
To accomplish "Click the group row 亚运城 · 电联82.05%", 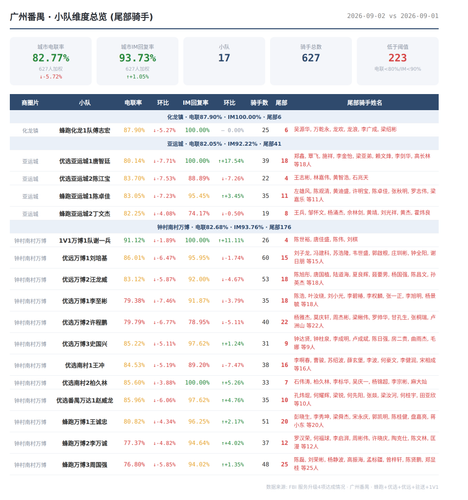I will click(x=224, y=144).
